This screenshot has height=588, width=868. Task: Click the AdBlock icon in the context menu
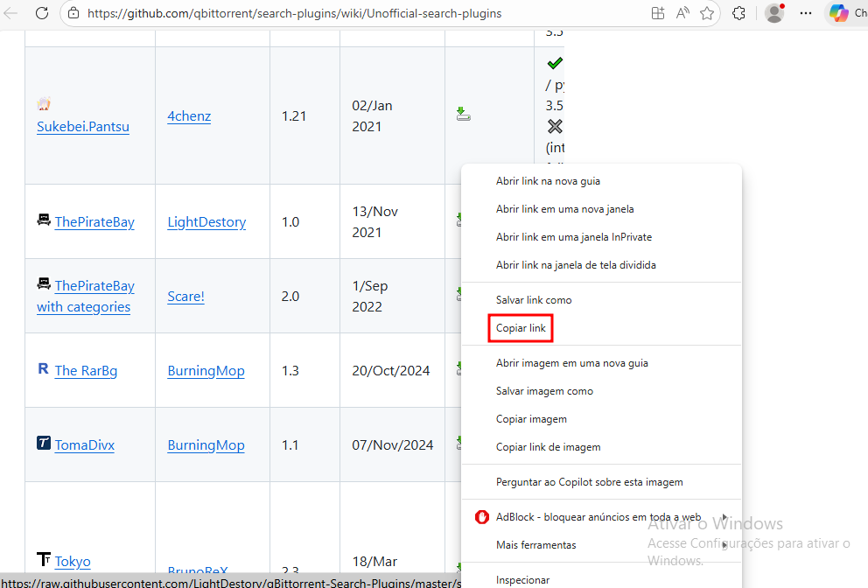click(x=481, y=517)
